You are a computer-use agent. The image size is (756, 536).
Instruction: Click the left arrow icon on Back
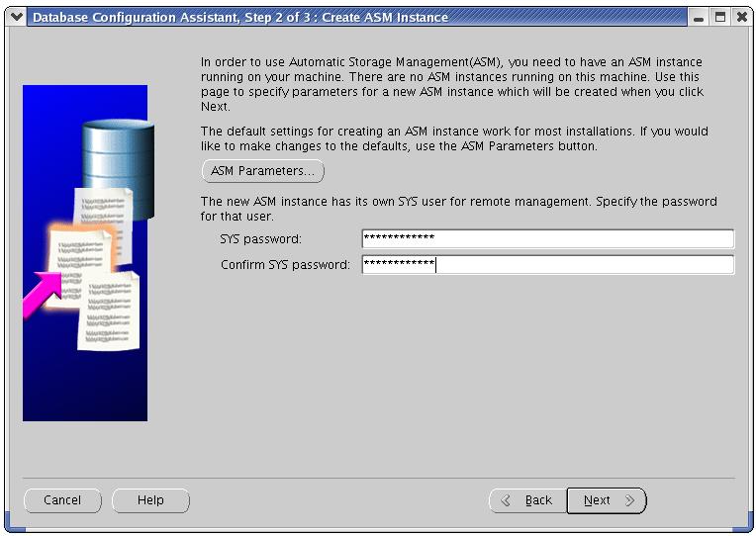[507, 500]
